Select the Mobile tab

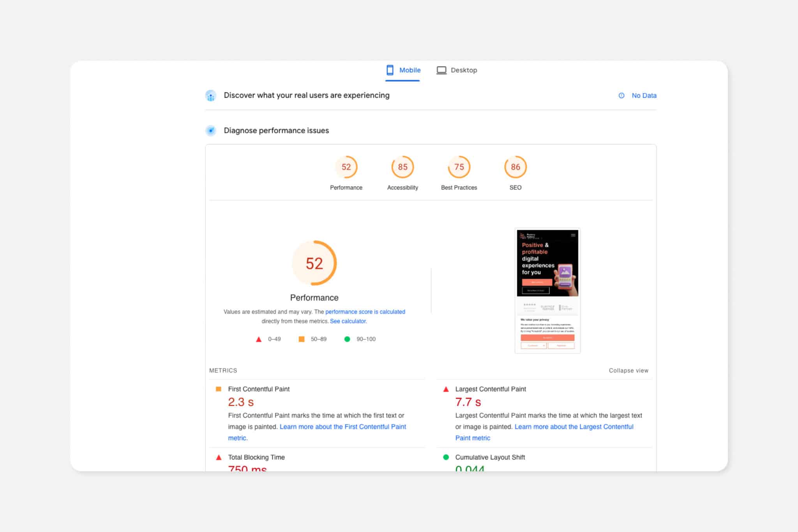(x=410, y=70)
